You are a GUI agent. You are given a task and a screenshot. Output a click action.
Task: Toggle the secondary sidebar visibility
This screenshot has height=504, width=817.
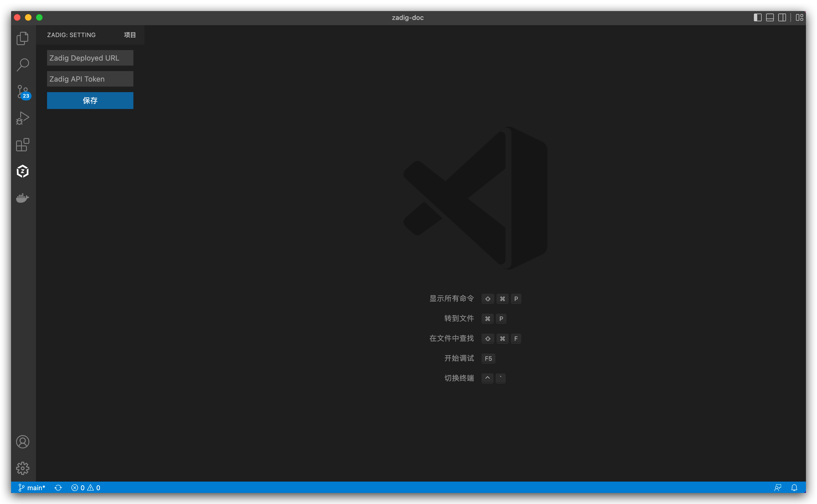pyautogui.click(x=782, y=17)
